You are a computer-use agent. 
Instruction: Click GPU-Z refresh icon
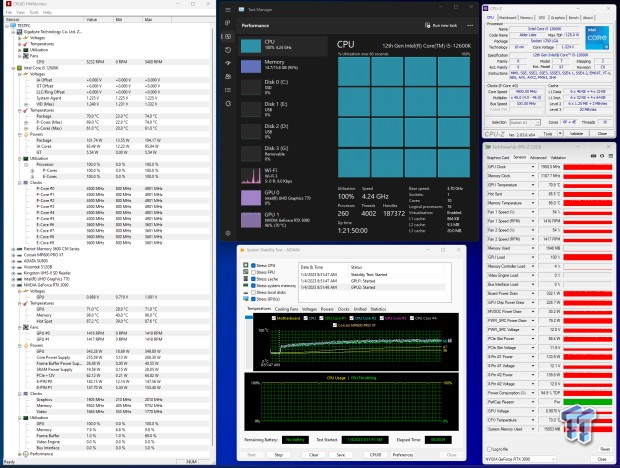602,157
